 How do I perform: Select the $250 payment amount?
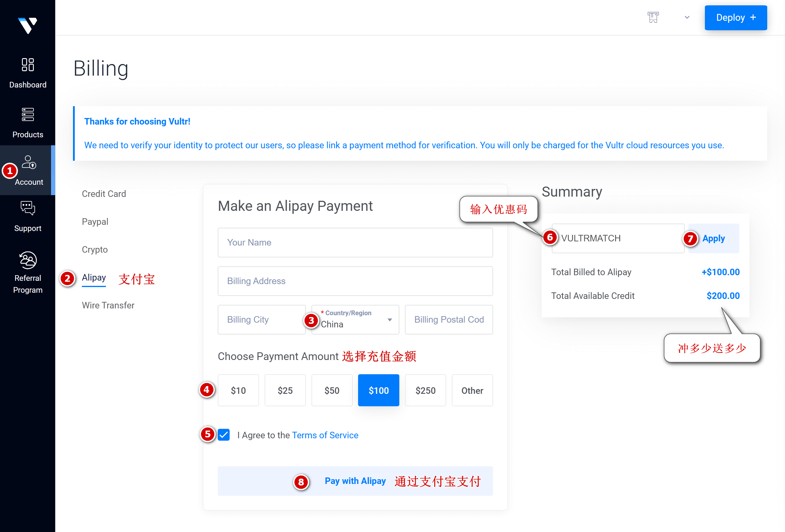pos(425,390)
